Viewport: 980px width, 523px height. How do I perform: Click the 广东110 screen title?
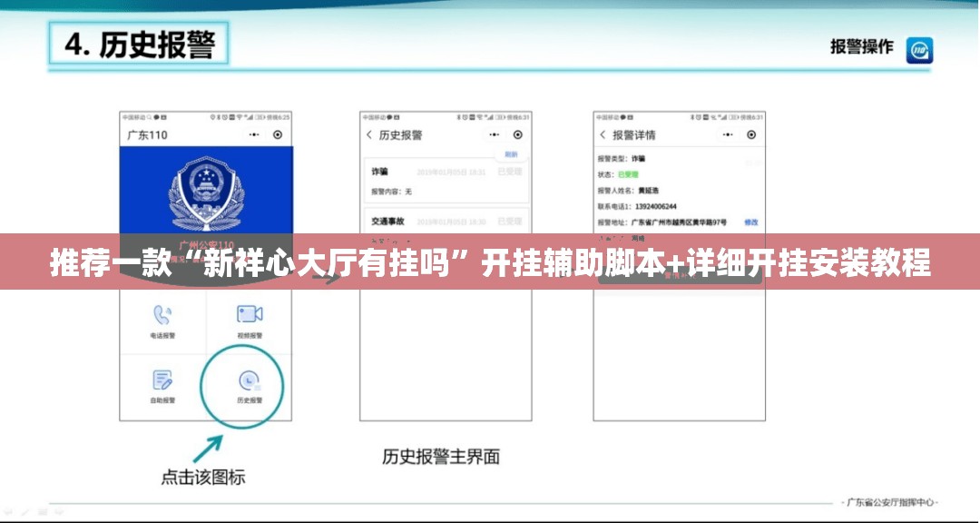coord(148,134)
